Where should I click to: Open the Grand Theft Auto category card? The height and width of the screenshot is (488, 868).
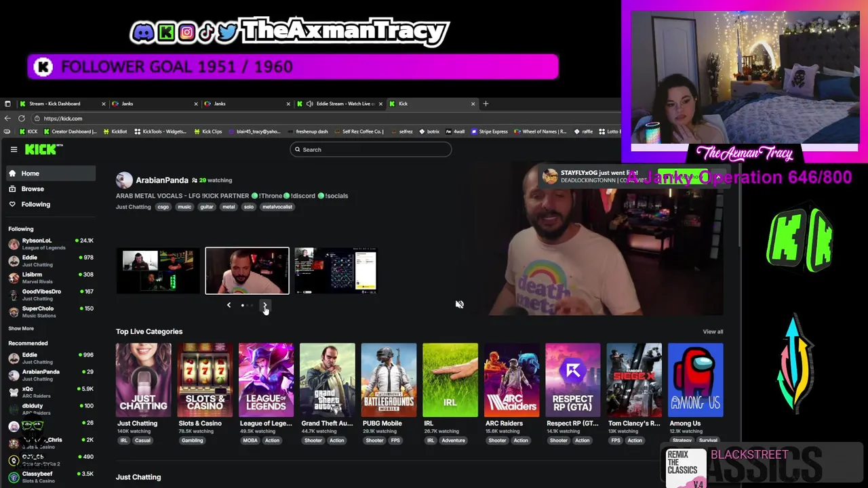pyautogui.click(x=328, y=380)
